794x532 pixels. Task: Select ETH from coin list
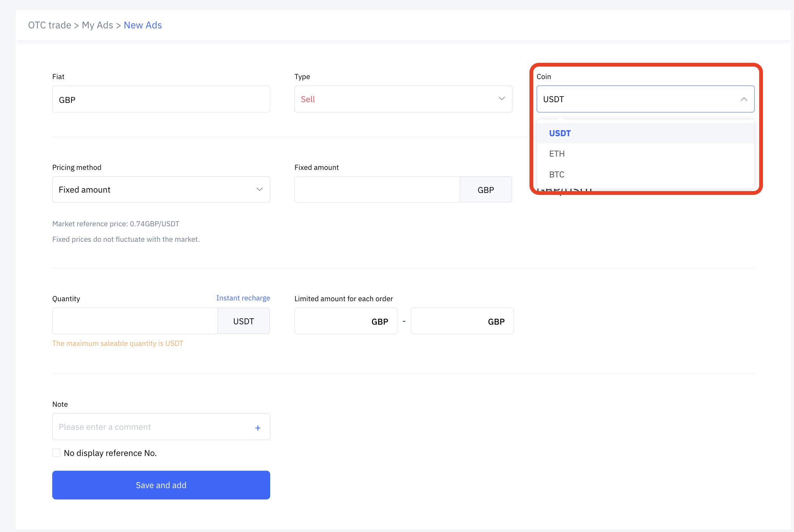point(557,154)
